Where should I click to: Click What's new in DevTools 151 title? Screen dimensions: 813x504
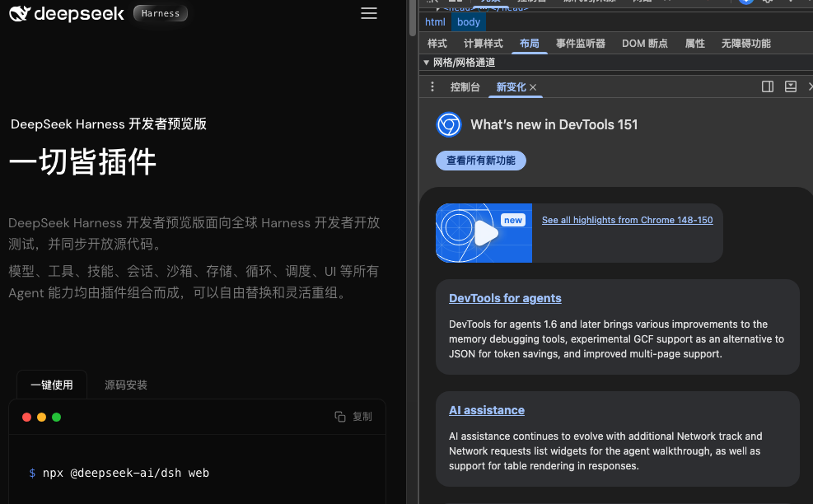point(554,124)
